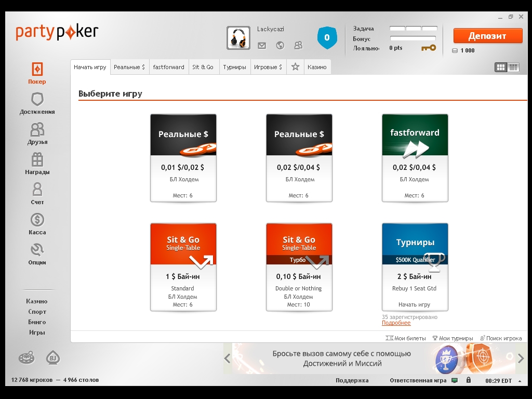Switch to grid tile view
This screenshot has width=532, height=399.
[x=501, y=67]
